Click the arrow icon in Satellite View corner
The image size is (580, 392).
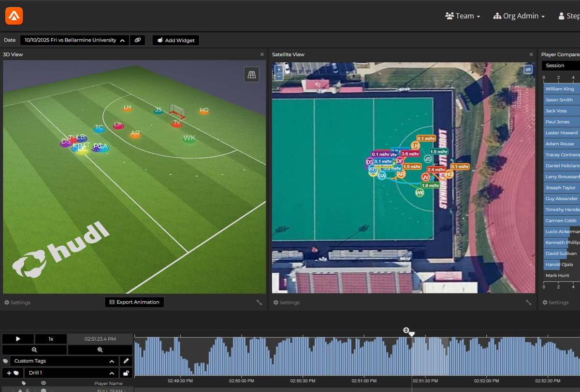[528, 70]
